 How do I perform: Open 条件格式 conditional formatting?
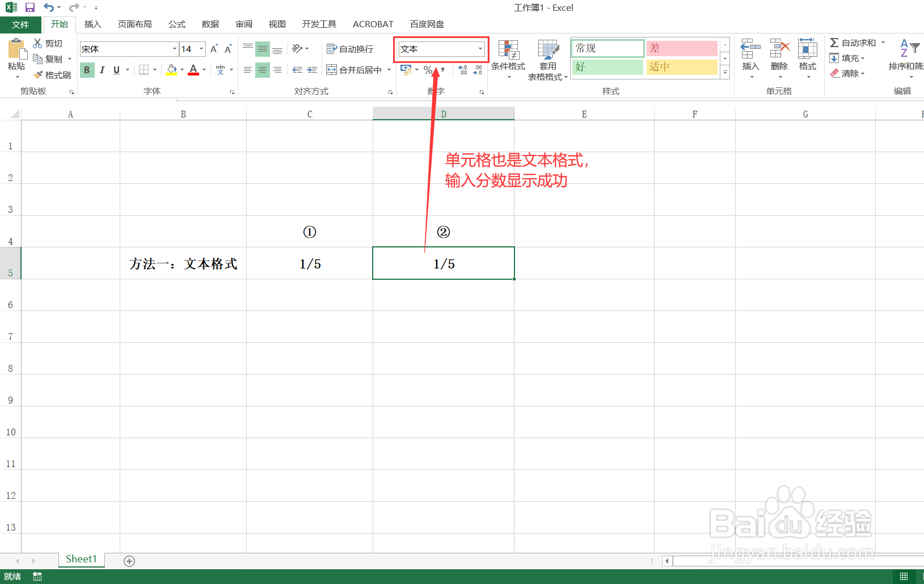tap(508, 60)
